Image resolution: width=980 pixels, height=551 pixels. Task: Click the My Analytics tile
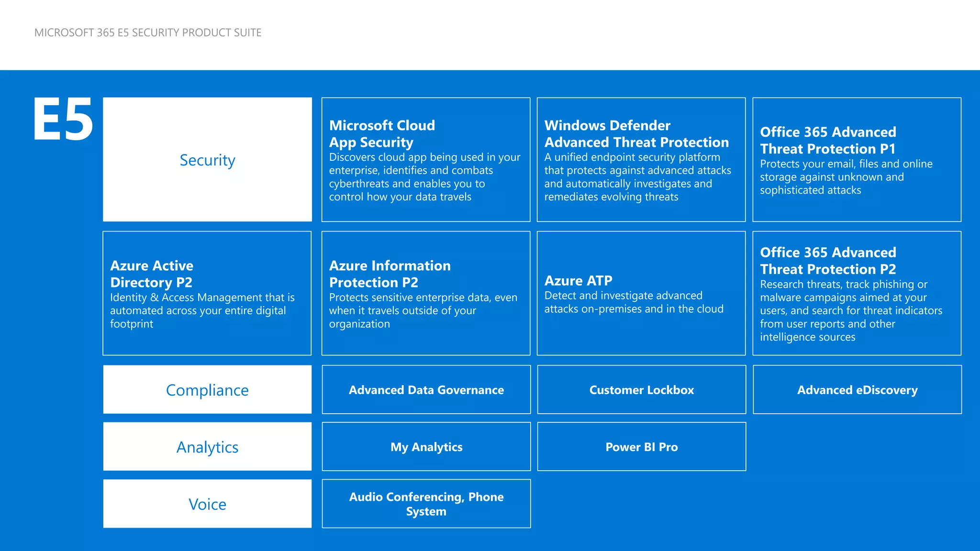426,446
